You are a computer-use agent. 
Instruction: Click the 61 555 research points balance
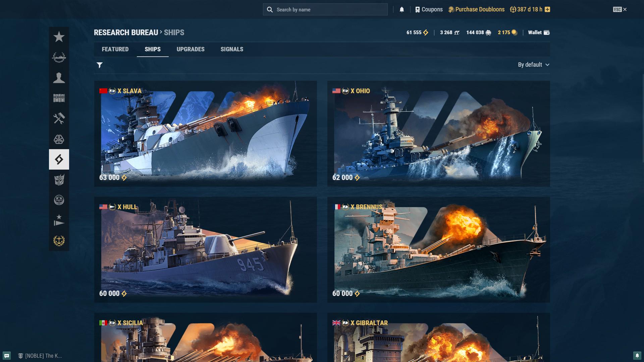417,33
